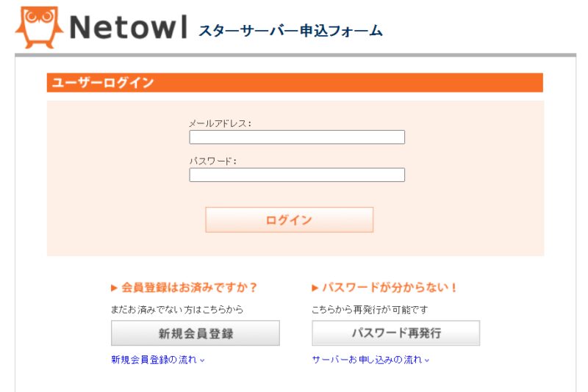Image resolution: width=588 pixels, height=392 pixels.
Task: Focus the メールアドレス input field
Action: tap(297, 137)
